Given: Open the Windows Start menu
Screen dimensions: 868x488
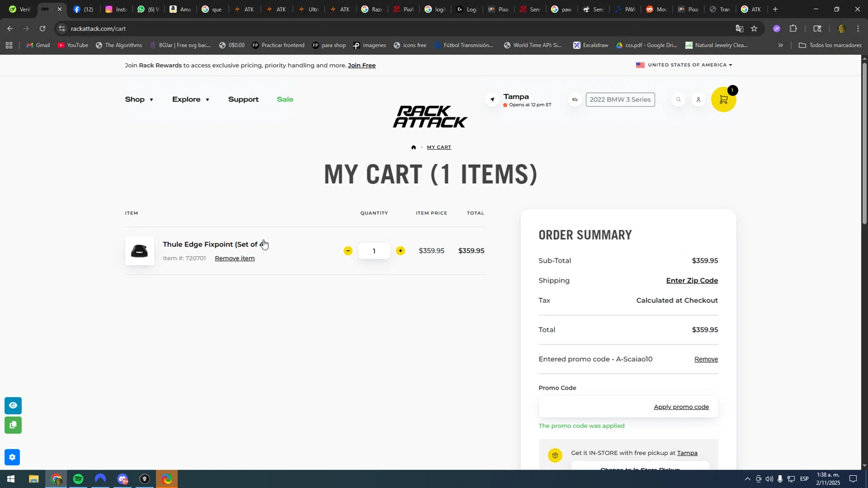Looking at the screenshot, I should pyautogui.click(x=10, y=479).
